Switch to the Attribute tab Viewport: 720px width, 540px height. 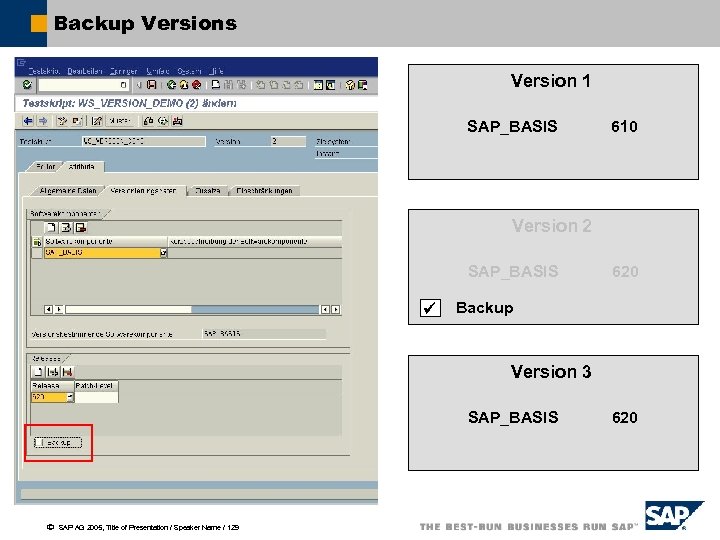click(82, 166)
